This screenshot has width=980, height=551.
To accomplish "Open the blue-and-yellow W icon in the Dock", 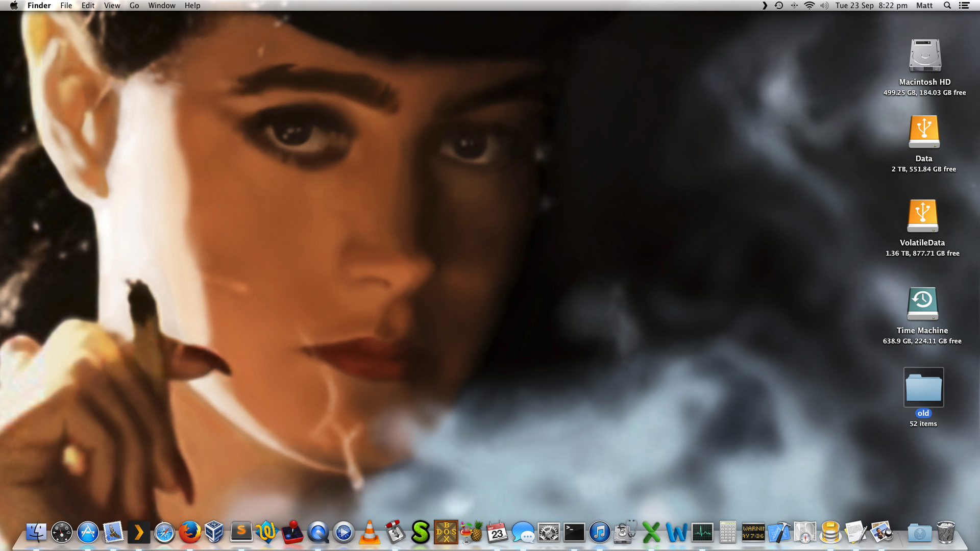I will pos(266,533).
